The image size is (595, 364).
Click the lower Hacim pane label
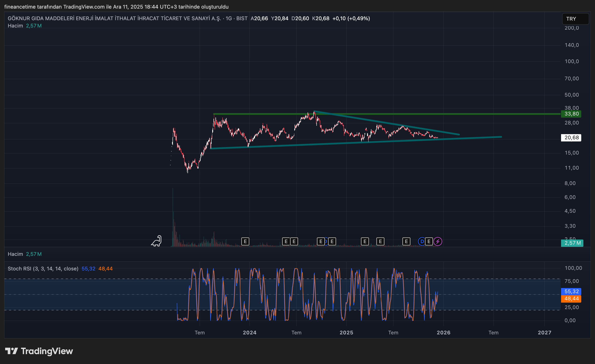(x=15, y=254)
